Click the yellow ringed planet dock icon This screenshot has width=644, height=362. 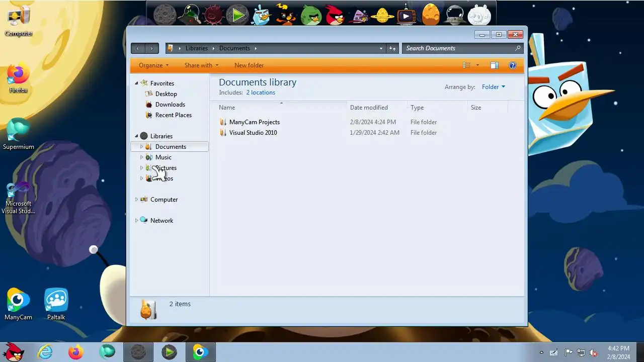(382, 15)
